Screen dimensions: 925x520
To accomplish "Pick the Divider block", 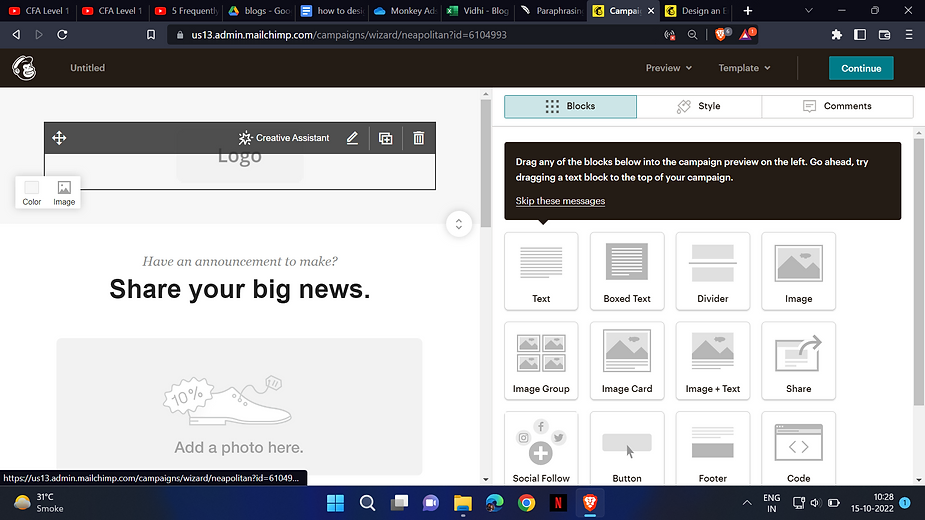I will 713,270.
